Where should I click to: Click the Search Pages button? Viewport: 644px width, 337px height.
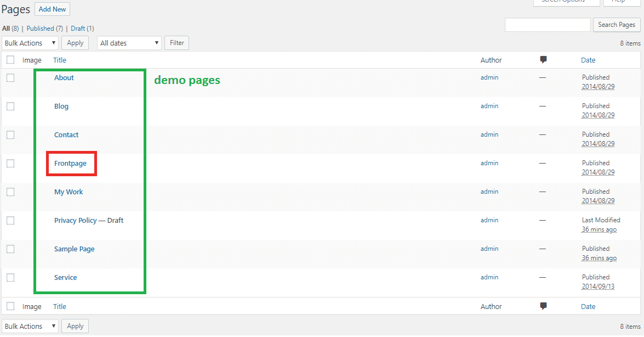coord(617,25)
